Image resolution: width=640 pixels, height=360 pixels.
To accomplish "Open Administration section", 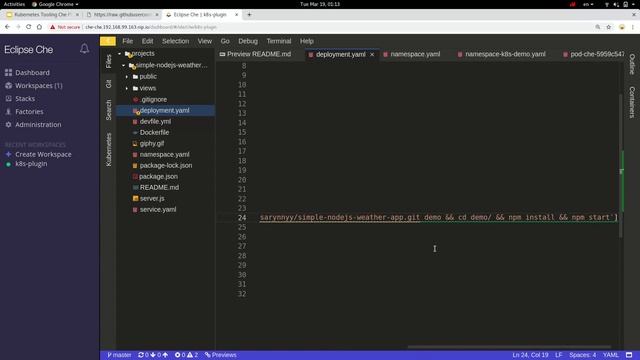I will (x=38, y=124).
